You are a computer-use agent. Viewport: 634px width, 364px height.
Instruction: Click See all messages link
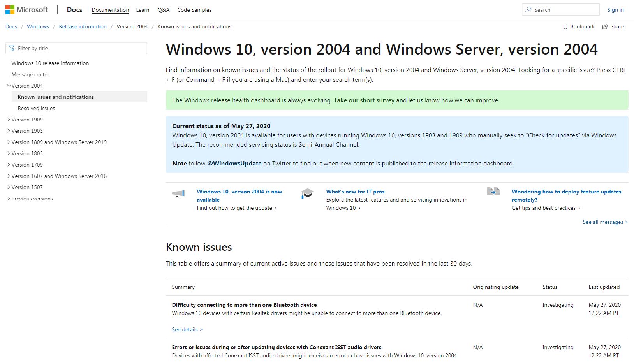605,222
